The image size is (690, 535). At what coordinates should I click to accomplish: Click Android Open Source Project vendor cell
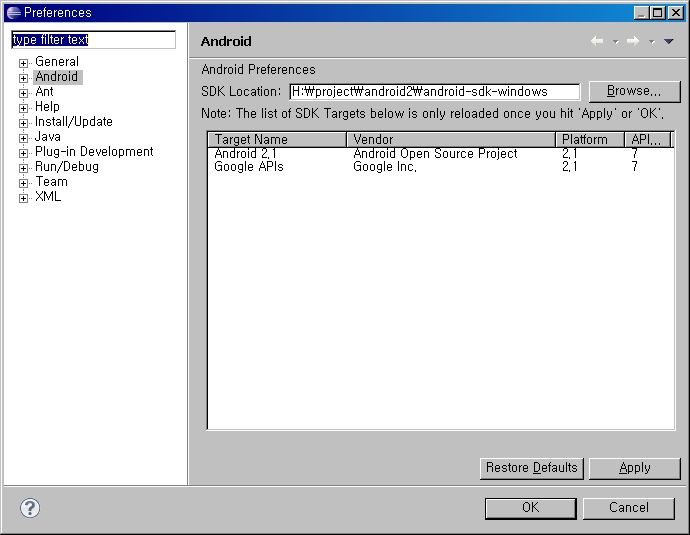(x=435, y=154)
